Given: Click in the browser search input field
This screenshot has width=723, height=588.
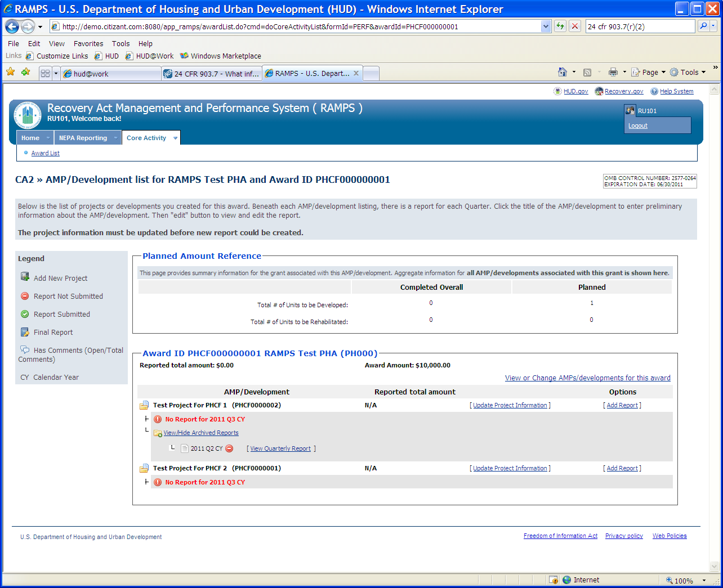Looking at the screenshot, I should pos(640,26).
